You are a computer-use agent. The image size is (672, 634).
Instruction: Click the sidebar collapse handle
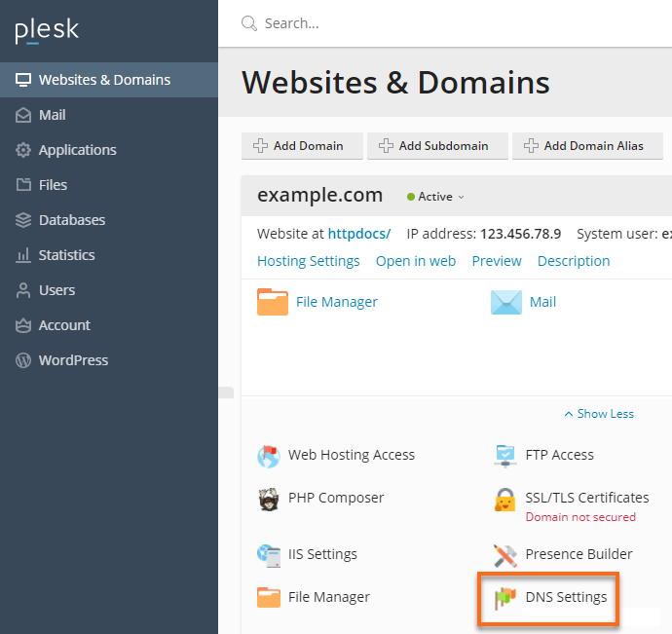(x=226, y=392)
